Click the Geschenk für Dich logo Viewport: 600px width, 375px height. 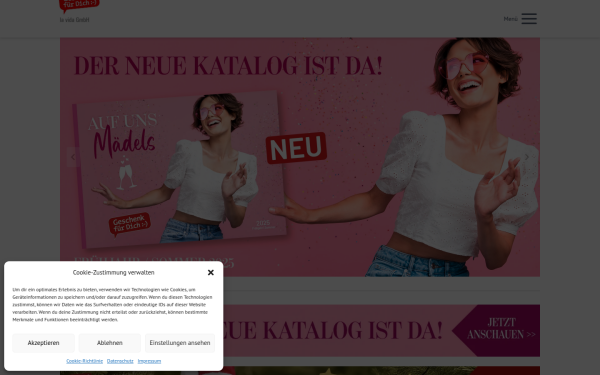point(79,6)
